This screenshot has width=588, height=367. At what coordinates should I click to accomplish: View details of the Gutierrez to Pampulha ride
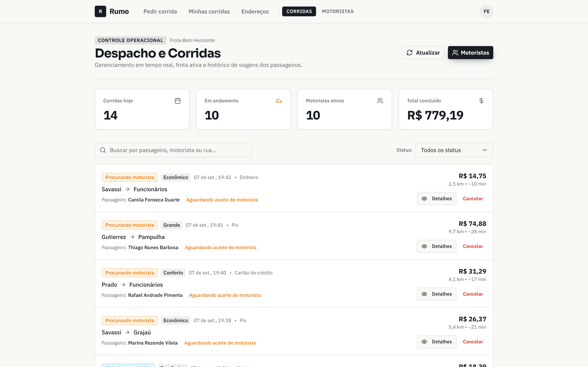click(436, 246)
